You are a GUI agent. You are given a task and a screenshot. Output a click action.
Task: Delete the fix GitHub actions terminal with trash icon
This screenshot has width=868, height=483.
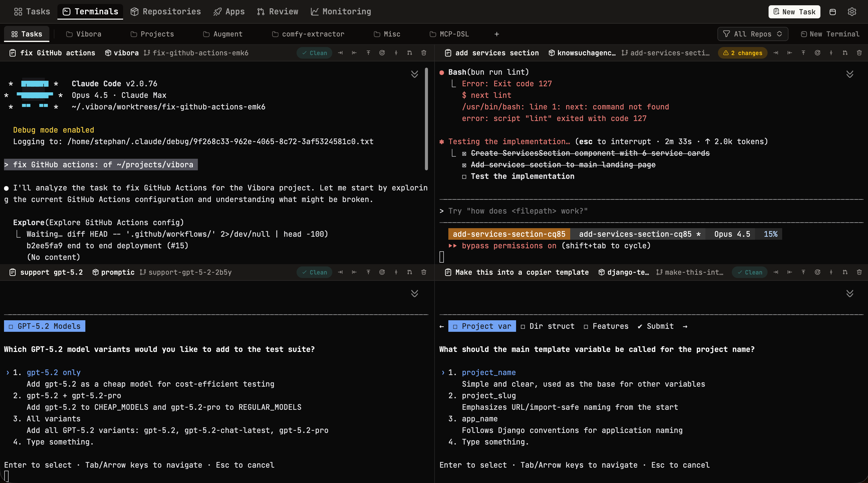424,53
